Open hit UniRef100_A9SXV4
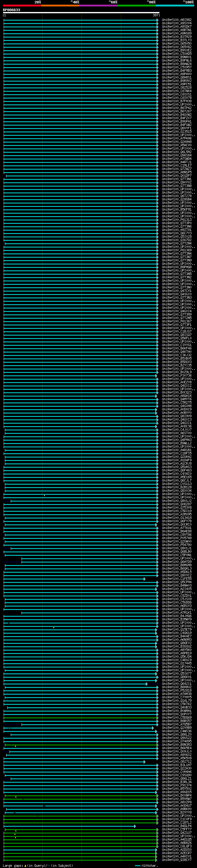Viewport: 197px width, 868px height. [177, 23]
